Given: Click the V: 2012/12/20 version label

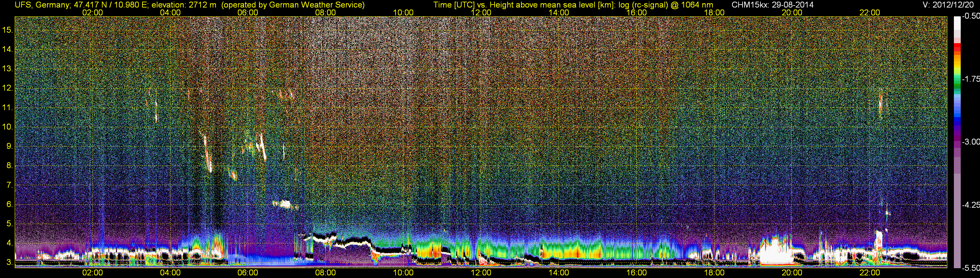Looking at the screenshot, I should pos(950,5).
